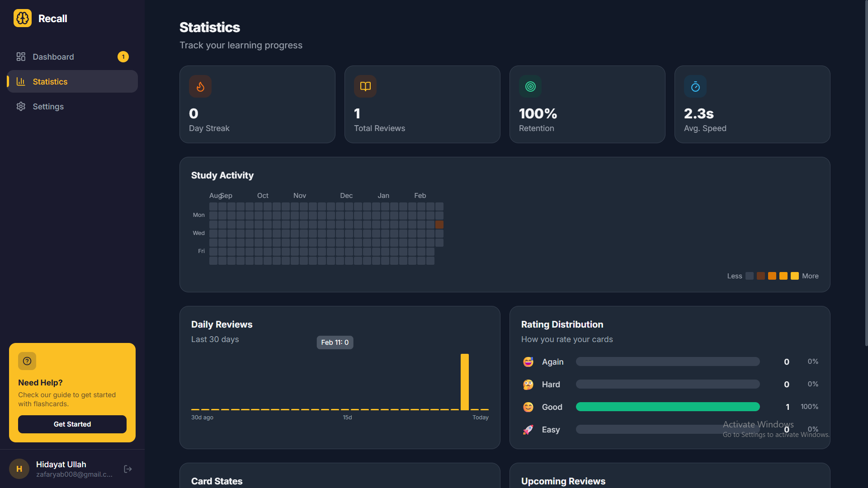The width and height of the screenshot is (868, 488).
Task: Click the target Retention icon
Action: click(530, 86)
